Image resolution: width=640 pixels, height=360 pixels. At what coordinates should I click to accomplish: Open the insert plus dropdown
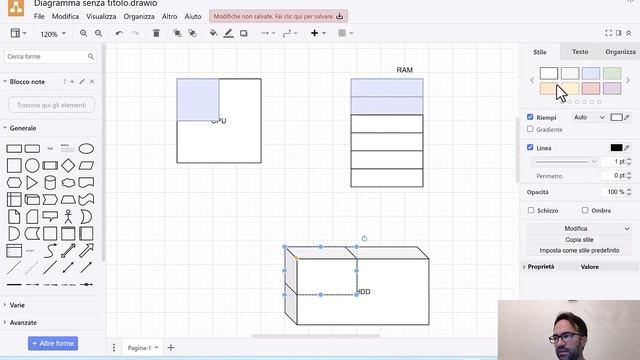tap(318, 33)
